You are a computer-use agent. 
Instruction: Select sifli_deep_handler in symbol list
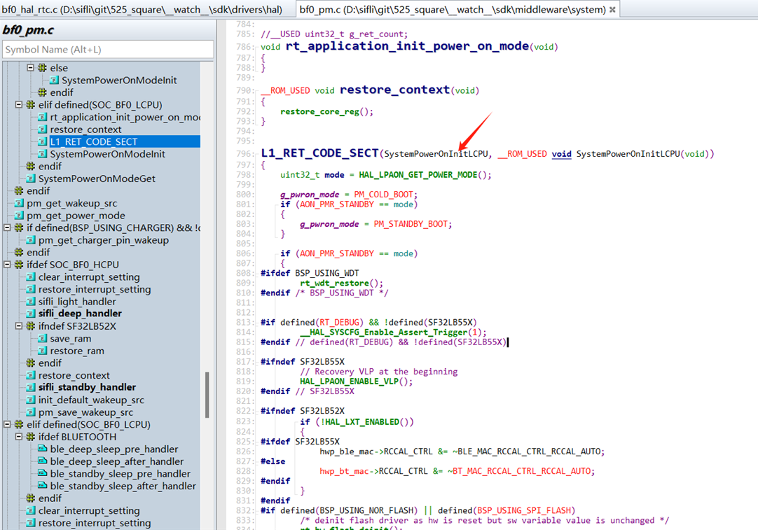pyautogui.click(x=80, y=314)
